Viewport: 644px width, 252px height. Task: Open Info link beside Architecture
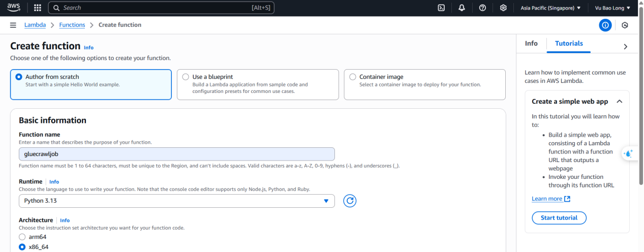(65, 220)
